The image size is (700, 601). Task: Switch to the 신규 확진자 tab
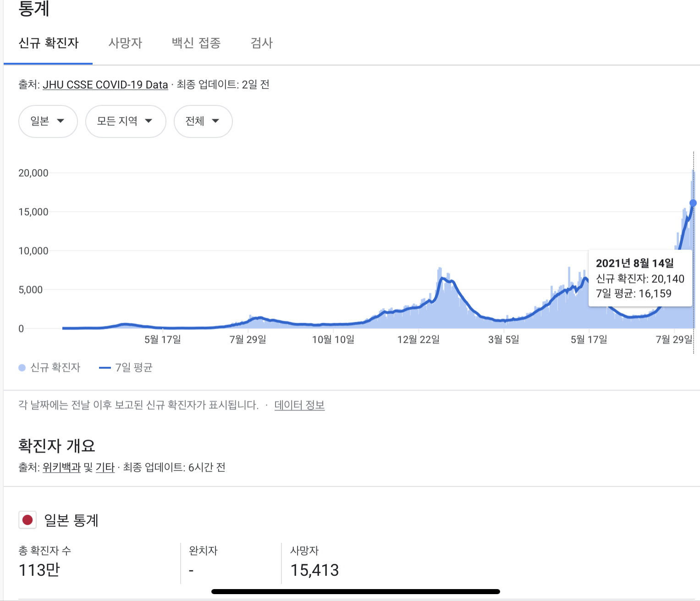(49, 43)
